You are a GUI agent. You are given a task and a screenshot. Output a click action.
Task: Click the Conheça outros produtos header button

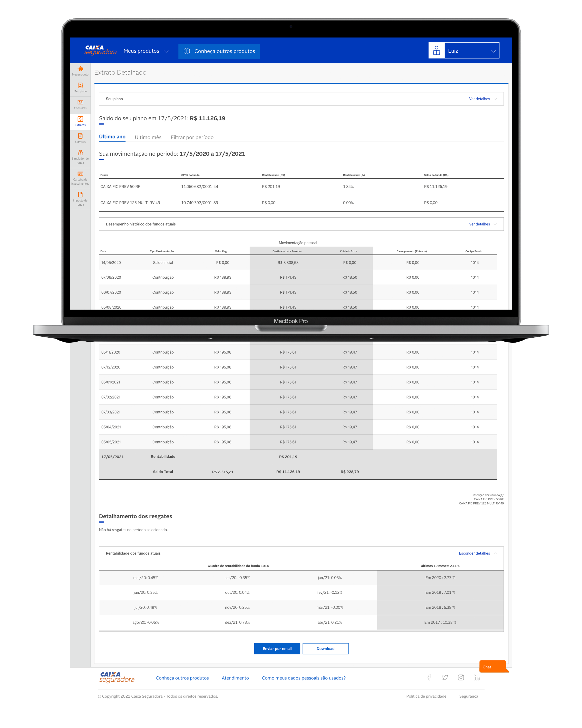tap(219, 51)
